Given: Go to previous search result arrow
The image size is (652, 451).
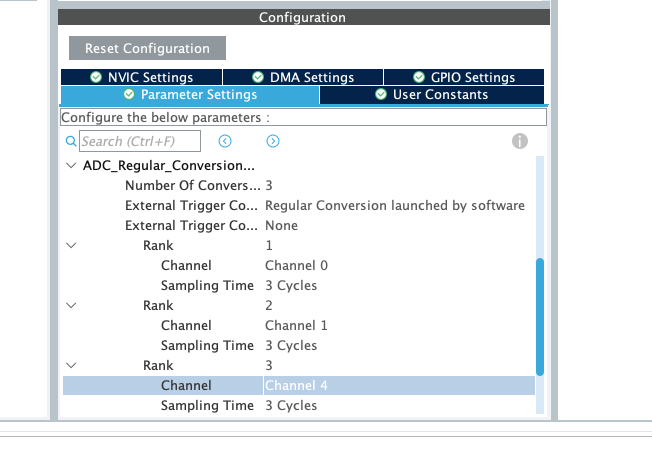Looking at the screenshot, I should (x=225, y=142).
